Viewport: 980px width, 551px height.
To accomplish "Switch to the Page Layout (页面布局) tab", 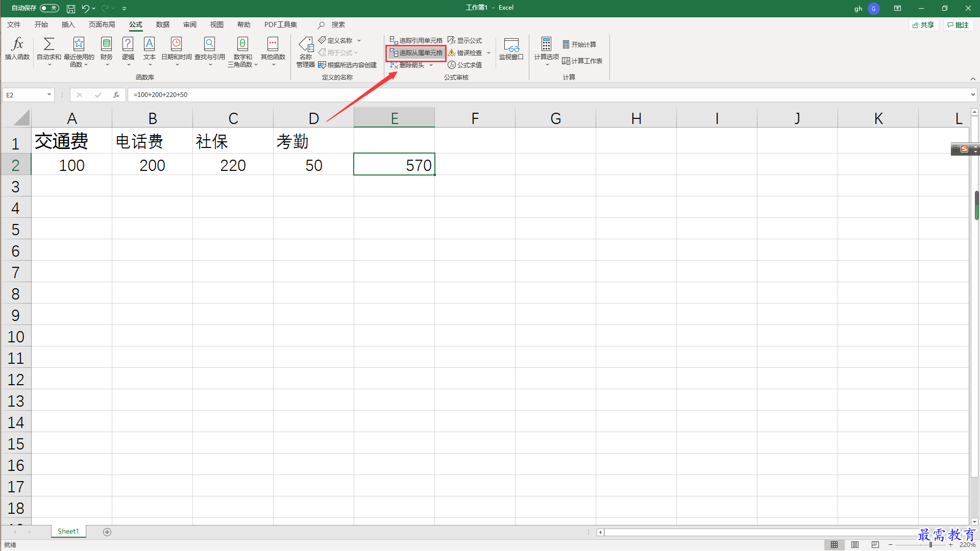I will coord(102,24).
